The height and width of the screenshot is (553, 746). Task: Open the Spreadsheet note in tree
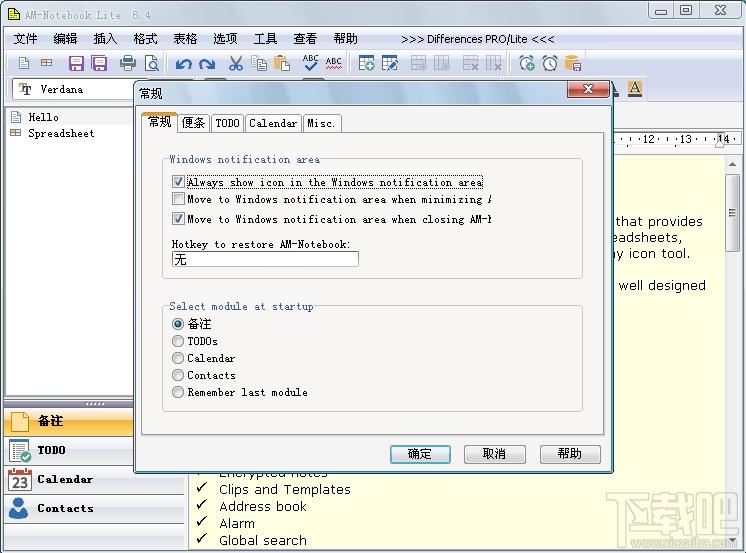pos(61,133)
